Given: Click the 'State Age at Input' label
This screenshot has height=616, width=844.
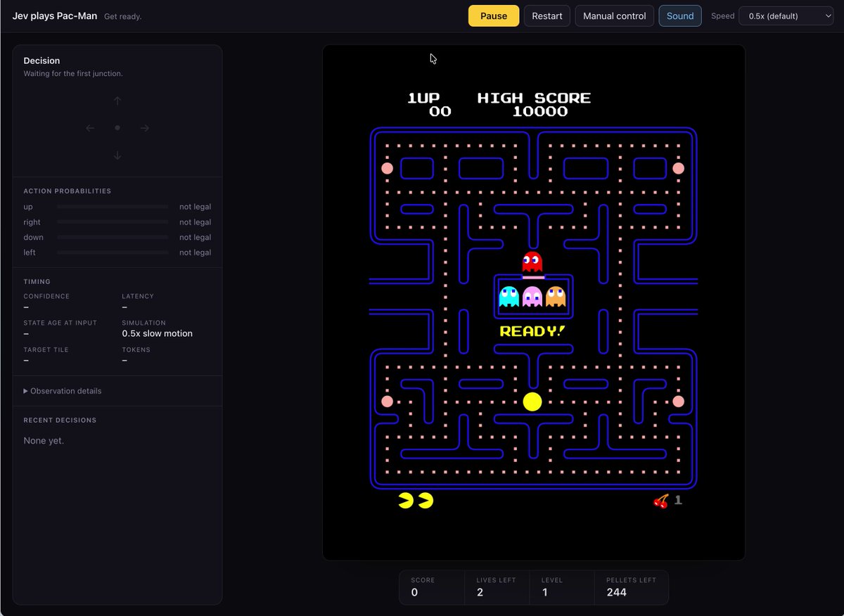Looking at the screenshot, I should tap(60, 323).
